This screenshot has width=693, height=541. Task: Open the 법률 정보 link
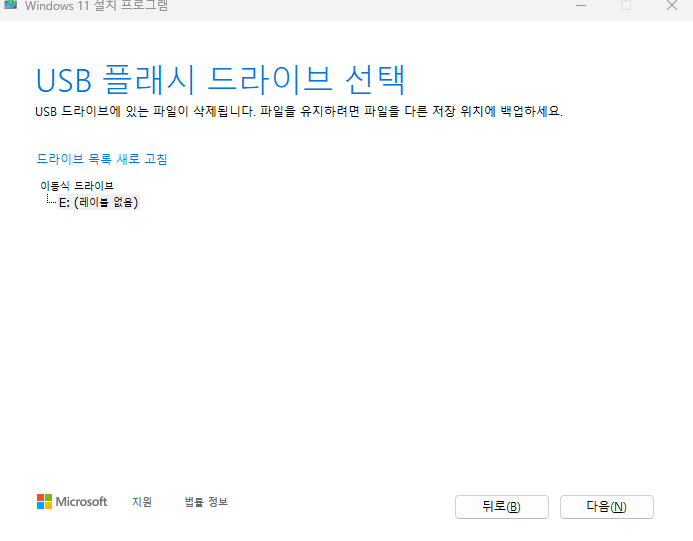point(206,502)
